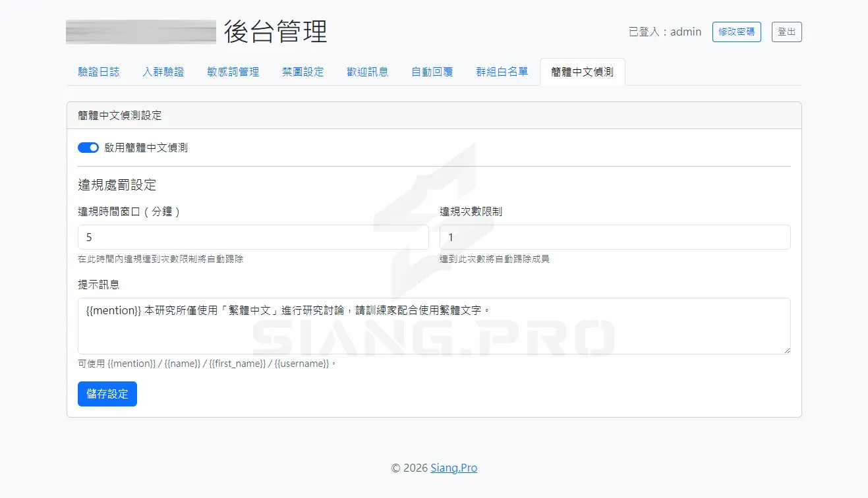Image resolution: width=868 pixels, height=498 pixels.
Task: Click the 違規時間窗口 minutes input field
Action: tap(253, 237)
